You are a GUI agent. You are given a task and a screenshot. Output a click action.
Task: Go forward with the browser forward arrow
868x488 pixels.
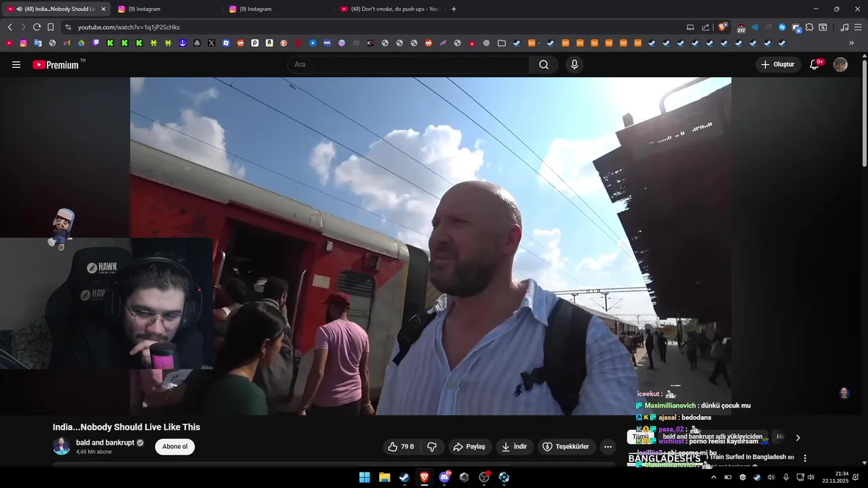pos(22,27)
